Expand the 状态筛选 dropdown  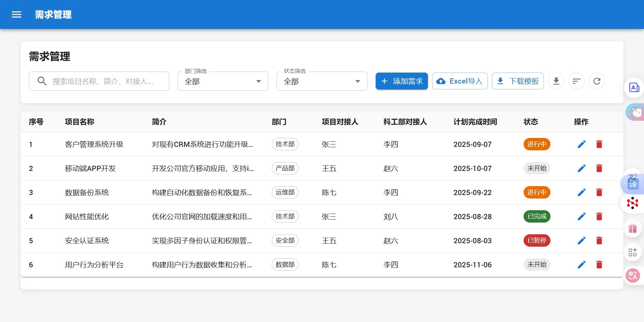pos(322,82)
